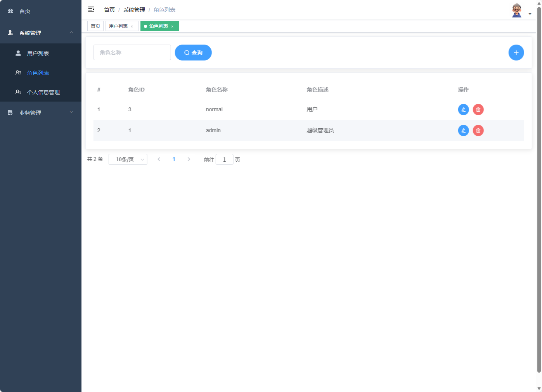Click the 超级管理员 description cell
Viewport: 542px width, 392px height.
pos(320,130)
